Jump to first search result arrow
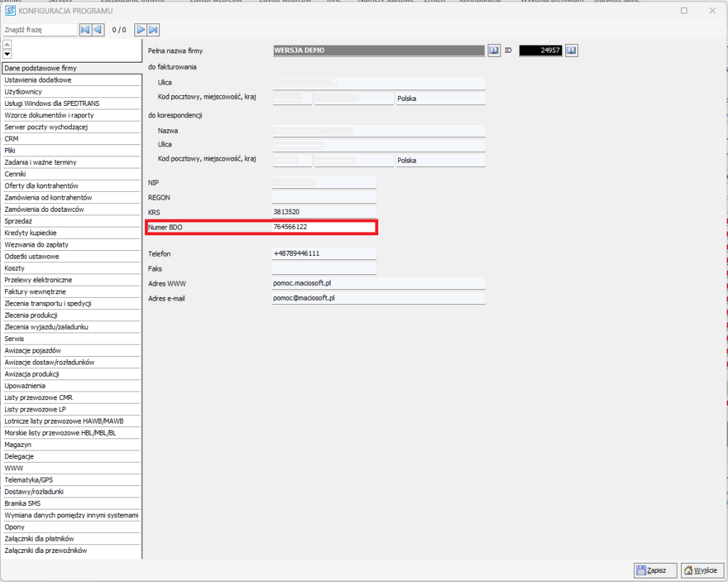 [85, 30]
